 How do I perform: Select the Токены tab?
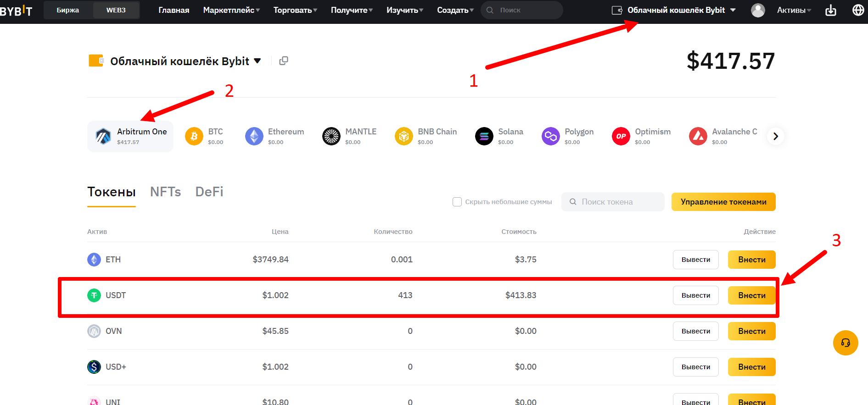click(x=112, y=192)
